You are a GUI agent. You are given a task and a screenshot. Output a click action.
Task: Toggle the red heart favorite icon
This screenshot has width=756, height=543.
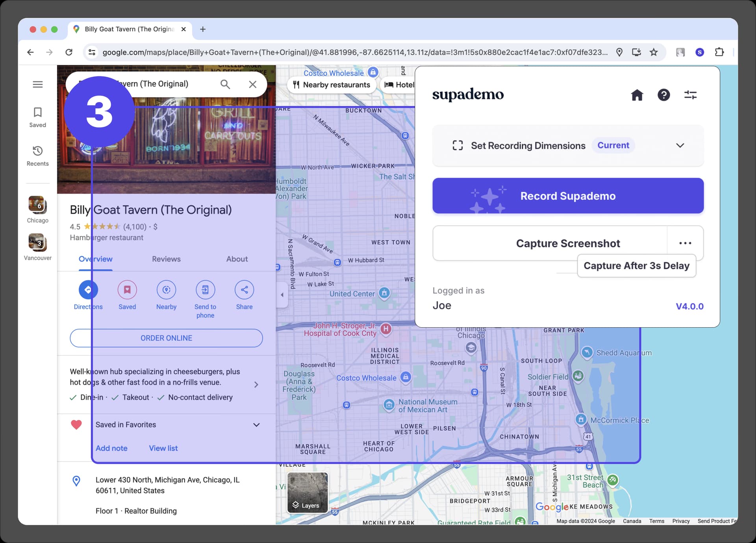(76, 424)
